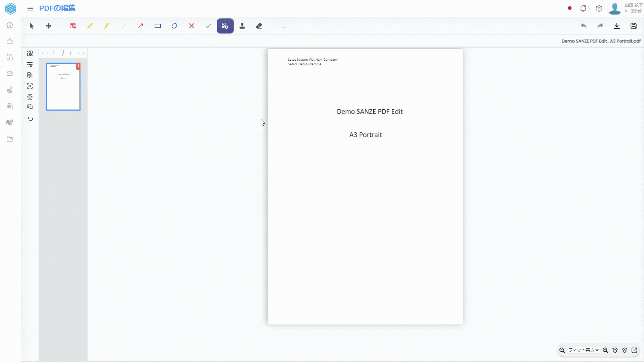
Task: Select the red cross mark tool
Action: click(192, 26)
